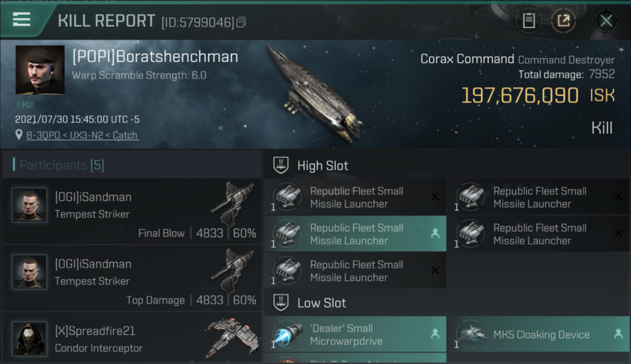Select the 'Dealer' Small Microwarpdrive module
This screenshot has height=364, width=631.
(x=355, y=334)
